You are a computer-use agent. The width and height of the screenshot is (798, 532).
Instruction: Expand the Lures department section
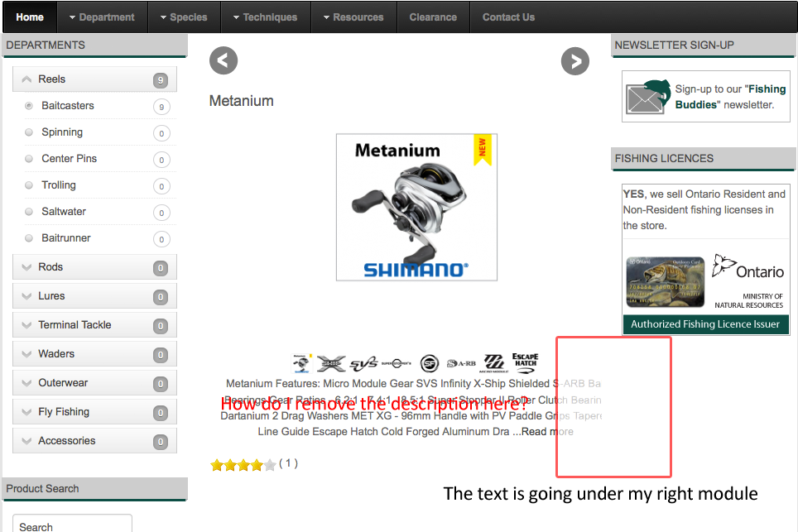point(94,296)
